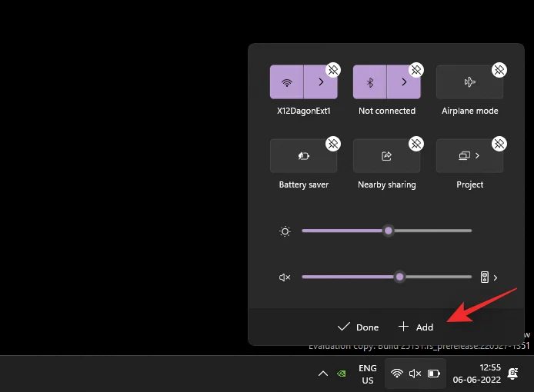The height and width of the screenshot is (392, 534).
Task: Click taskbar Wi-Fi icon
Action: point(397,374)
